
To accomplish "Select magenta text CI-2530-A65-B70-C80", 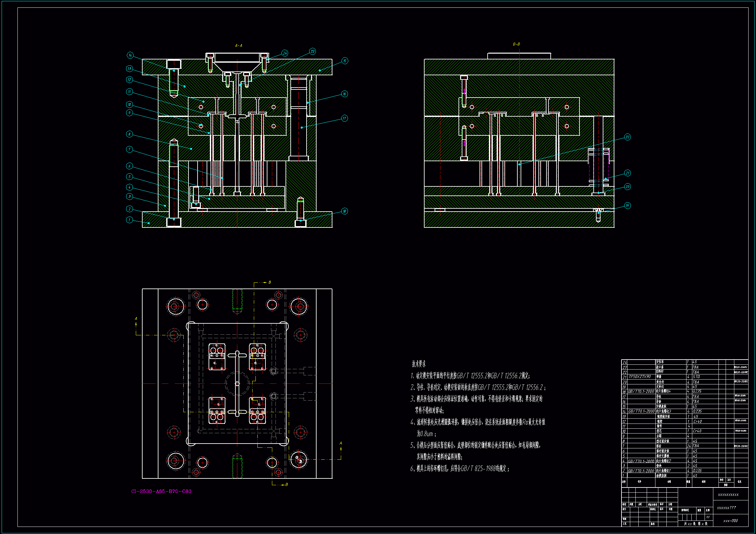I will tap(161, 491).
